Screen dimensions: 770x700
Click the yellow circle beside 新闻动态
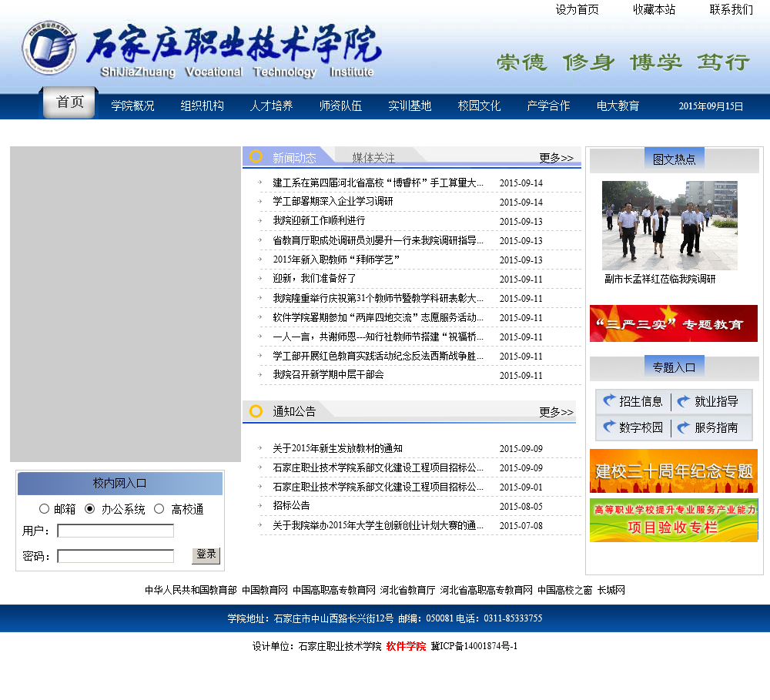[256, 156]
